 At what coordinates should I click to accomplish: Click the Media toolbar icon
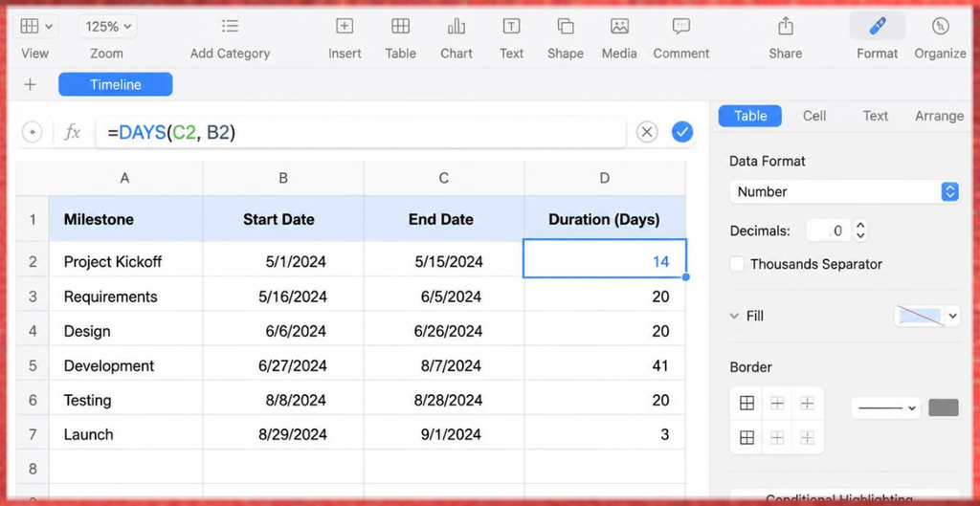click(619, 26)
